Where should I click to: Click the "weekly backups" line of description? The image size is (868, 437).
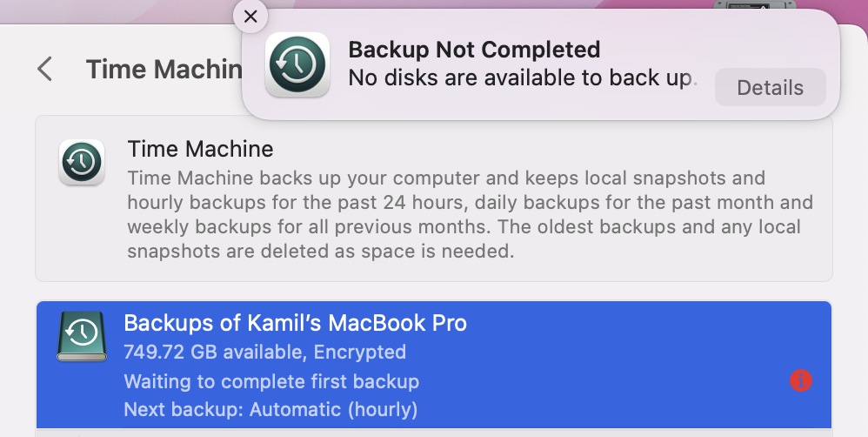pyautogui.click(x=463, y=227)
